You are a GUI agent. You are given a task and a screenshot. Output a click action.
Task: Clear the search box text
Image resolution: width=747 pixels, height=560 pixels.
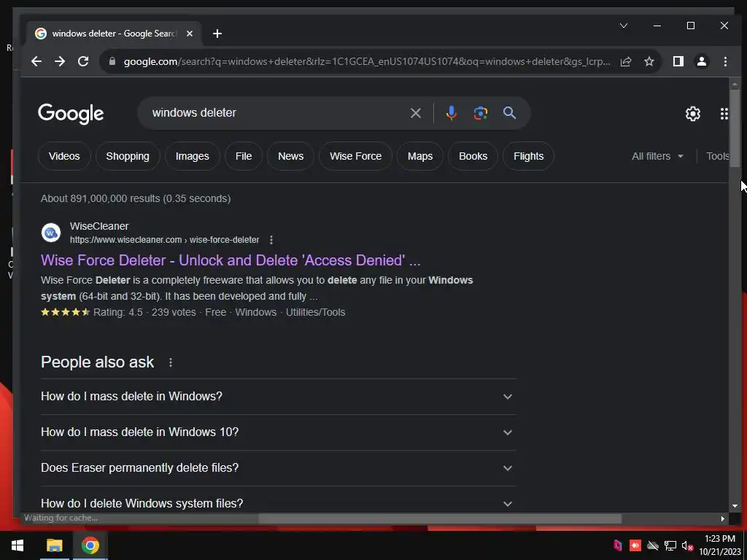(415, 113)
